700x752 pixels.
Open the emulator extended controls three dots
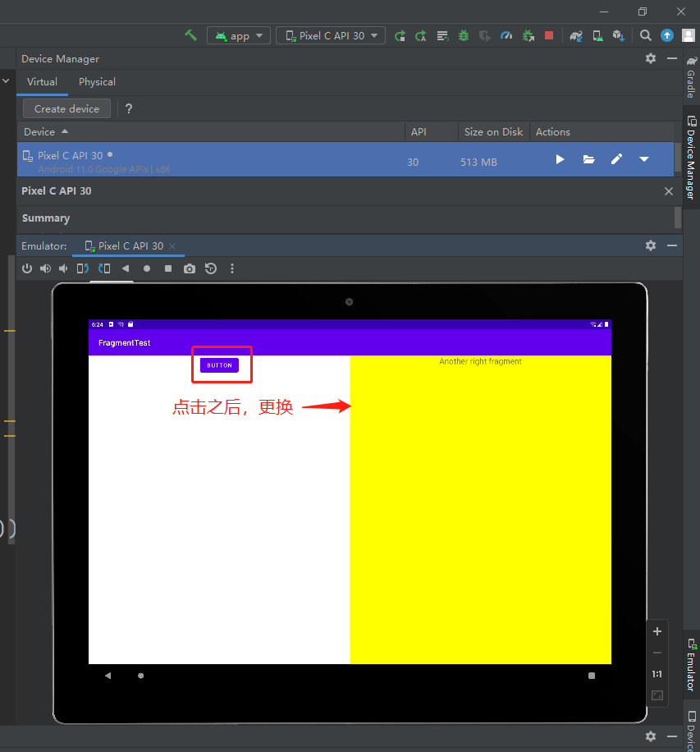point(232,268)
